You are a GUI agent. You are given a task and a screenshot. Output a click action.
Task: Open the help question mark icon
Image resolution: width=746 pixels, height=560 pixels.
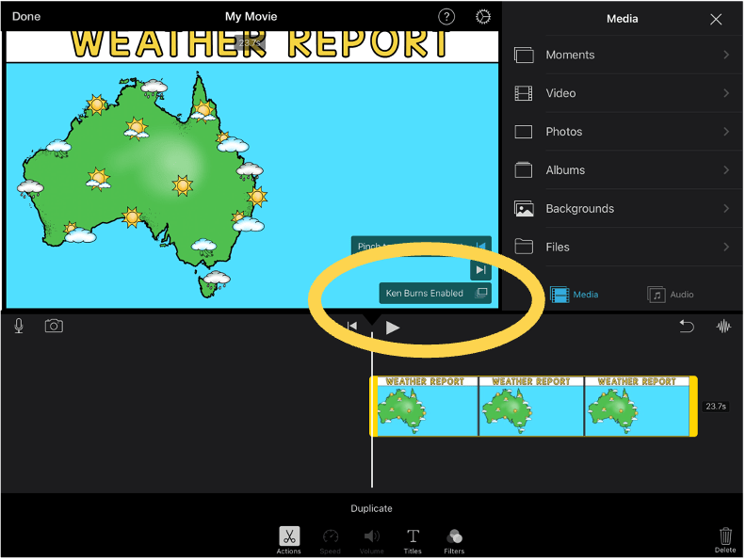[446, 17]
